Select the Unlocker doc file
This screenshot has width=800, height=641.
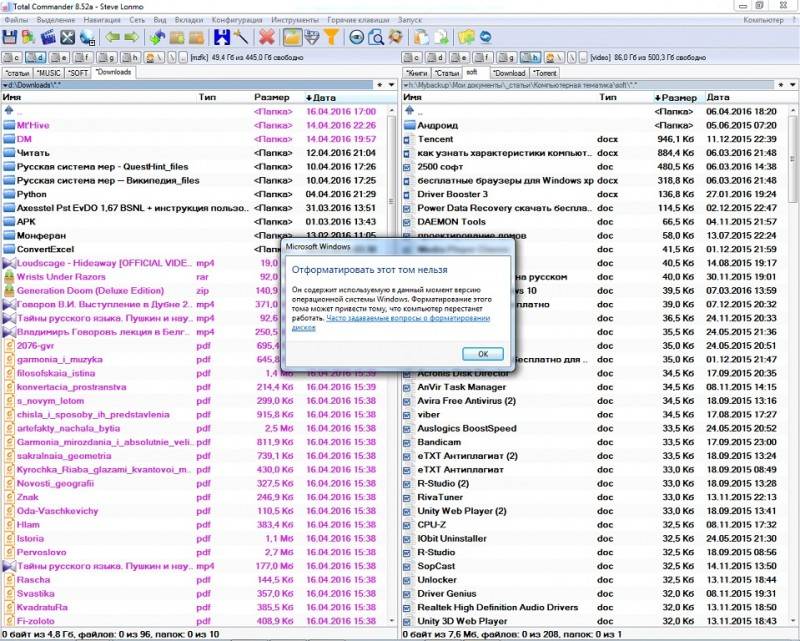point(595,580)
